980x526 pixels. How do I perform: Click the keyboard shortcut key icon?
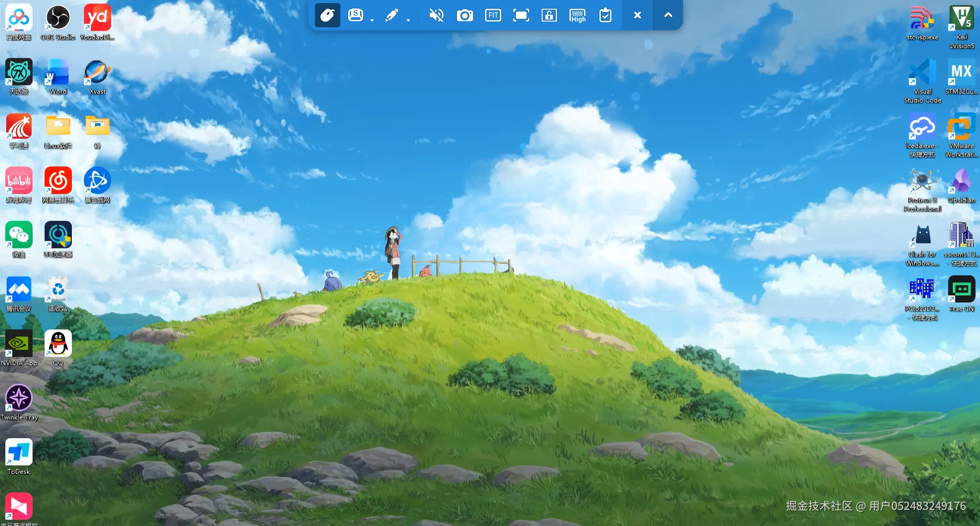pyautogui.click(x=356, y=15)
